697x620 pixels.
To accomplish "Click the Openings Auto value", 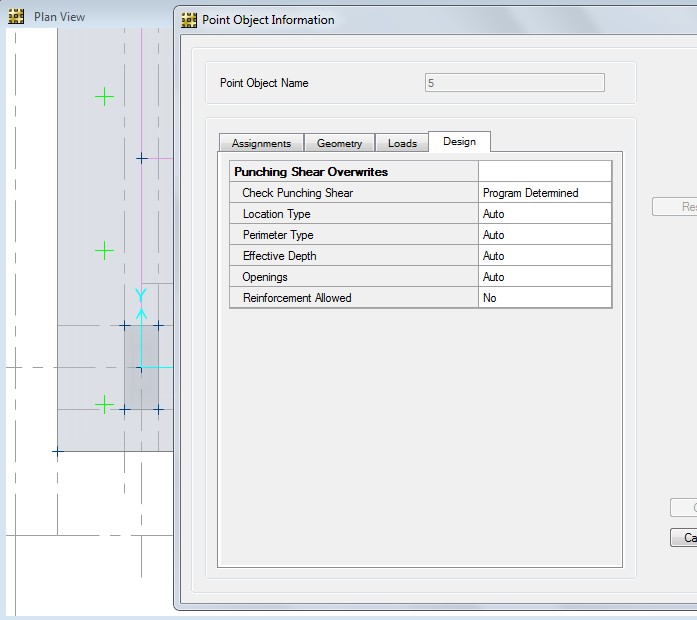I will pos(545,276).
